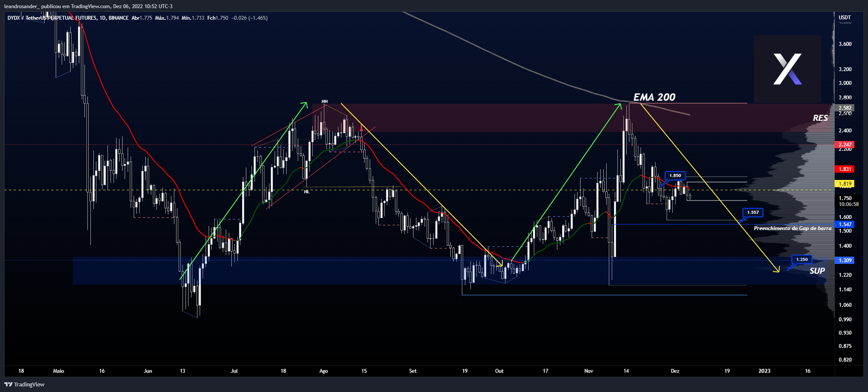Click the 1.850 price callout label
Image resolution: width=868 pixels, height=392 pixels.
coord(675,176)
